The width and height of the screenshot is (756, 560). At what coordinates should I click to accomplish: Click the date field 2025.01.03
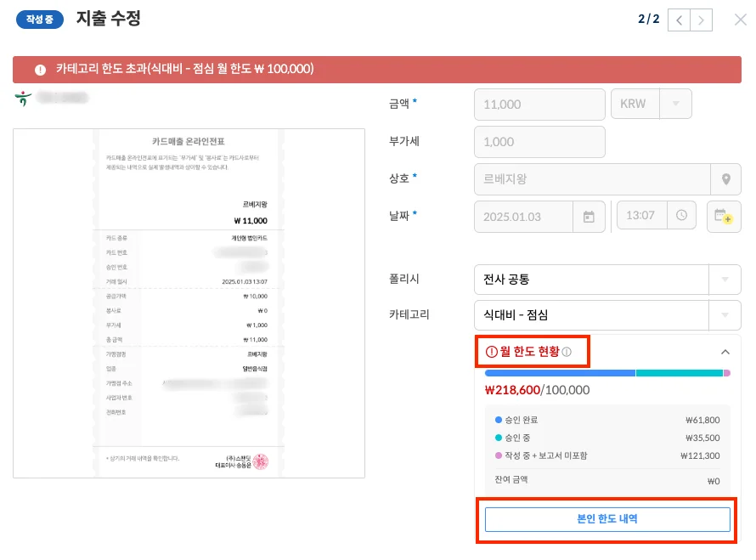pos(524,217)
